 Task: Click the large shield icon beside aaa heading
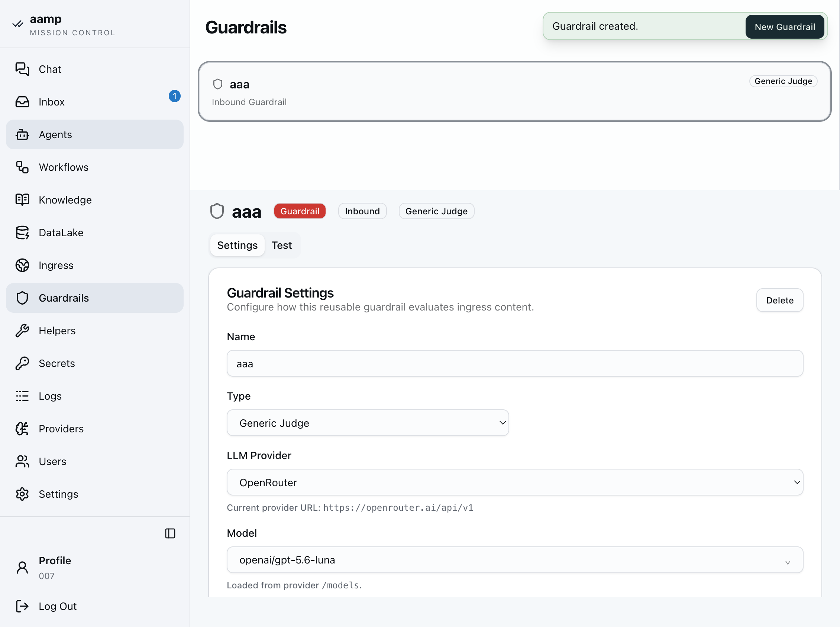217,211
